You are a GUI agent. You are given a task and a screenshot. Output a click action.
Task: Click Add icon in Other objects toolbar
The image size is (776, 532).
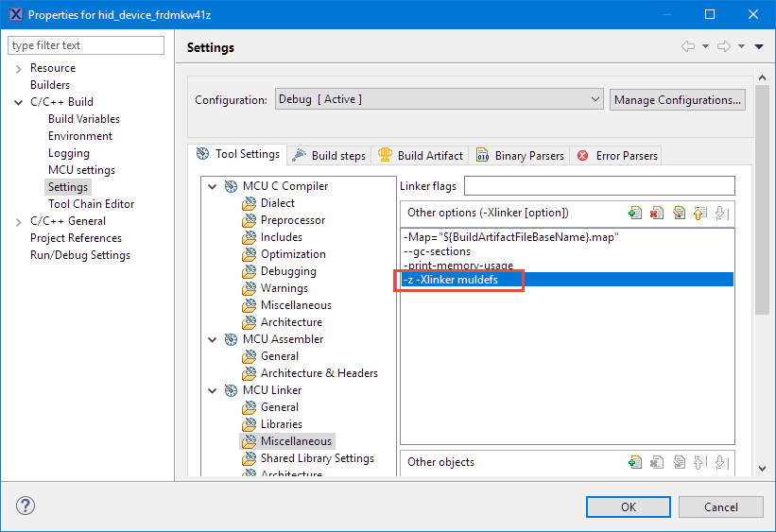635,462
